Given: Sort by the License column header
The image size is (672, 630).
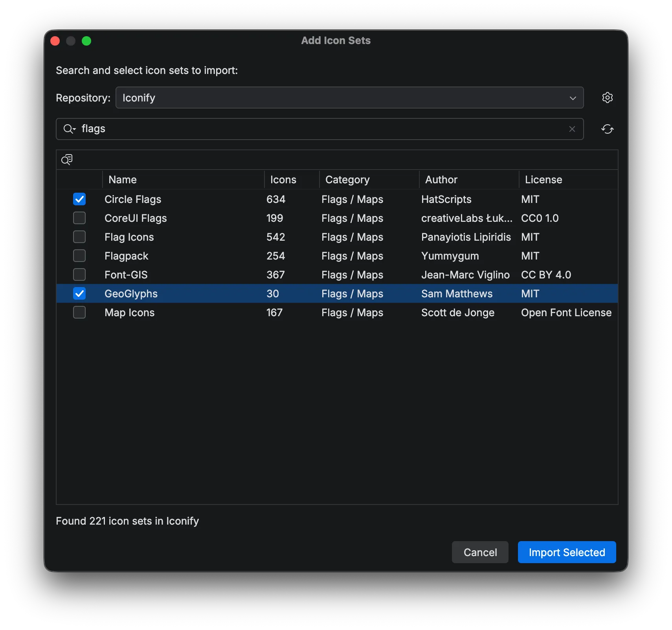Looking at the screenshot, I should click(543, 180).
